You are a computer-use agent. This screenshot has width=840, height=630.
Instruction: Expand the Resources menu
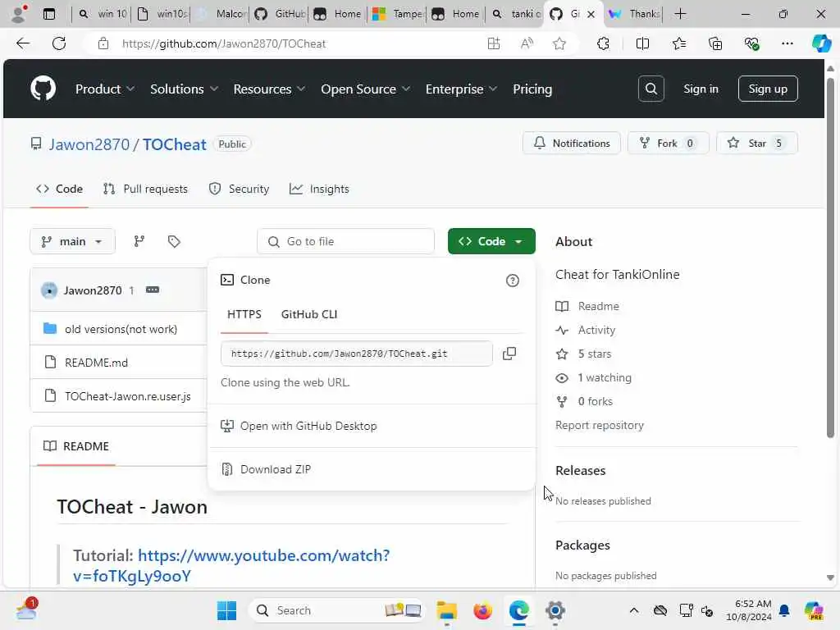(269, 89)
